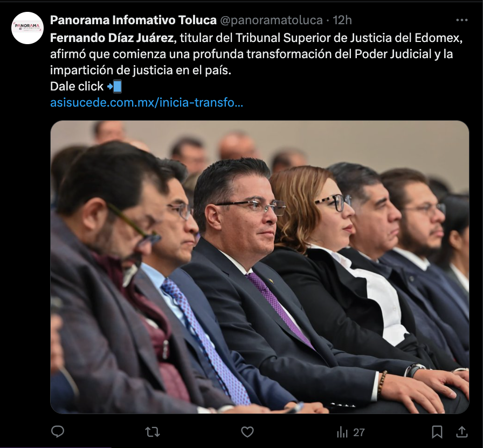Like the tweet with the heart icon

pos(247,432)
